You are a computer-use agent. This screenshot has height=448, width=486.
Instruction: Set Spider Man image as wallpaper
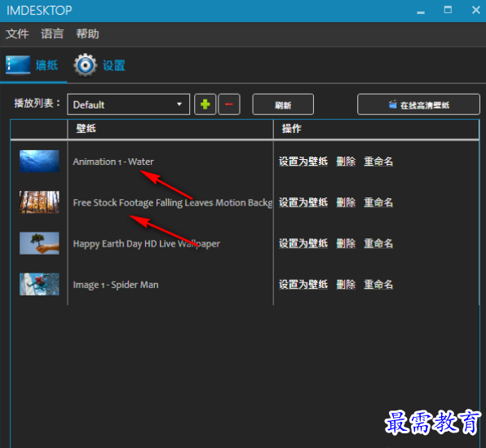click(x=303, y=285)
